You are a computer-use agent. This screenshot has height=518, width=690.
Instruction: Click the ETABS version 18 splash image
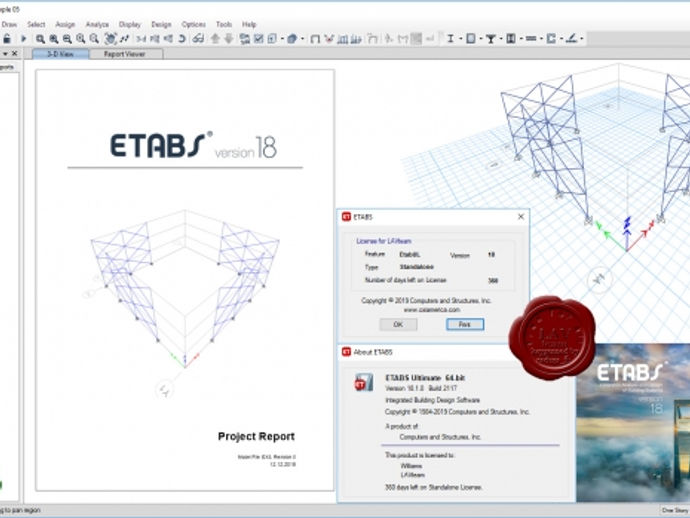pyautogui.click(x=633, y=422)
